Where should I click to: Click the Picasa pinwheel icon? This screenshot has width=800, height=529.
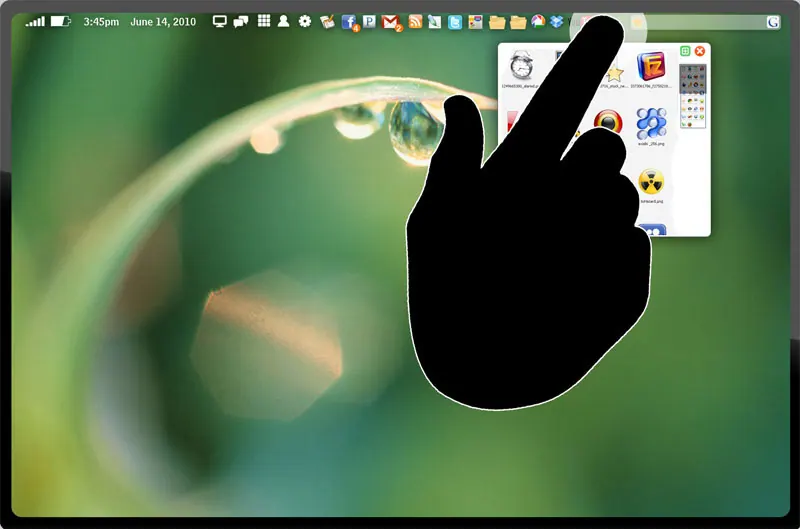pyautogui.click(x=538, y=21)
